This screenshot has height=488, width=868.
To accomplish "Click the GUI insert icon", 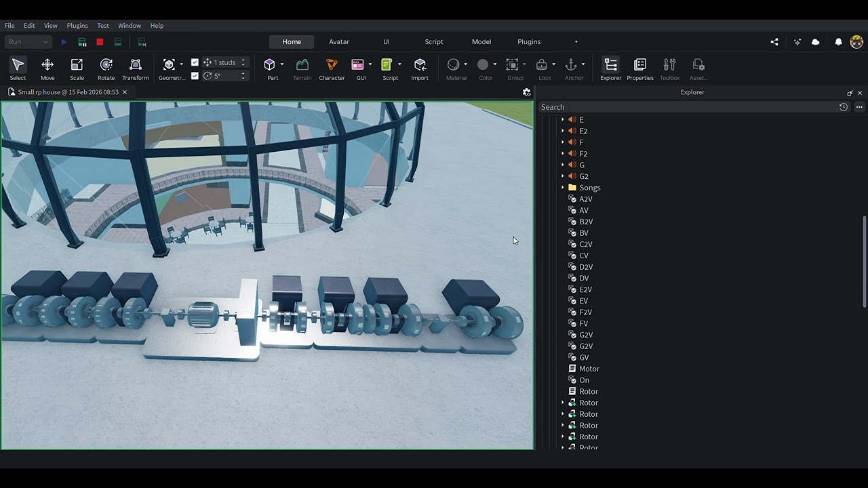I will coord(357,65).
